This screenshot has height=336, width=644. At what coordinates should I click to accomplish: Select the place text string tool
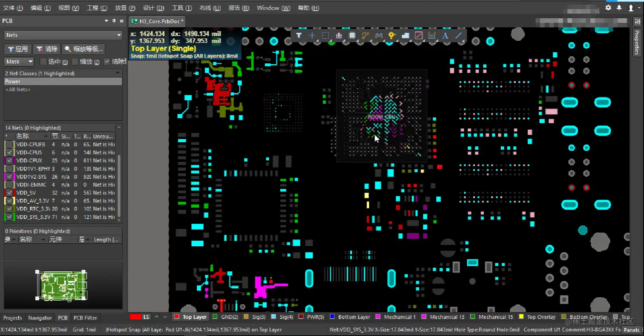(x=445, y=36)
